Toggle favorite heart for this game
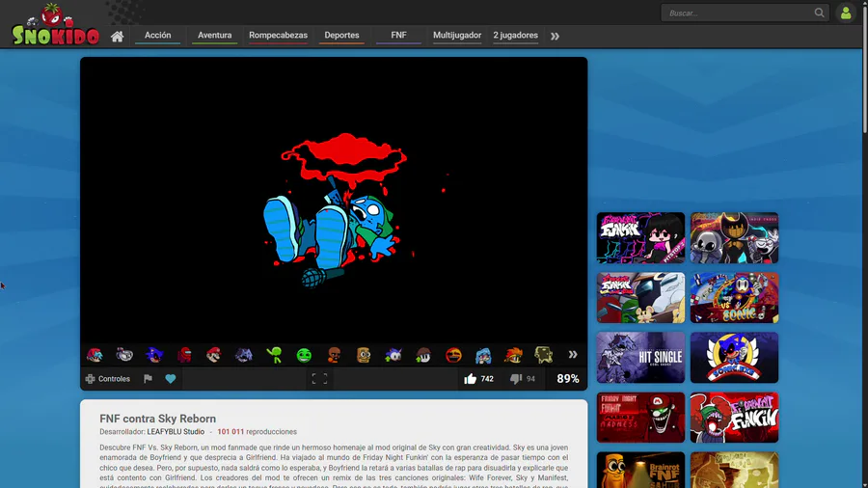868x488 pixels. [x=171, y=379]
